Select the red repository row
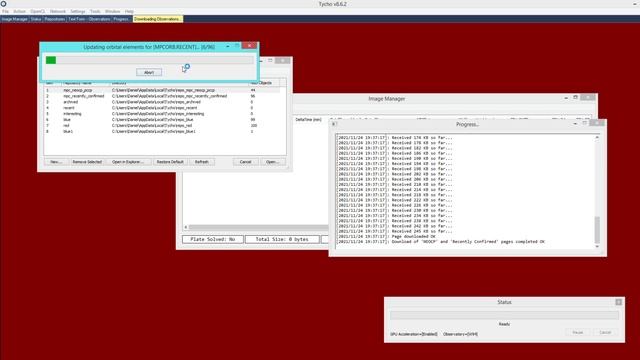 [162, 126]
